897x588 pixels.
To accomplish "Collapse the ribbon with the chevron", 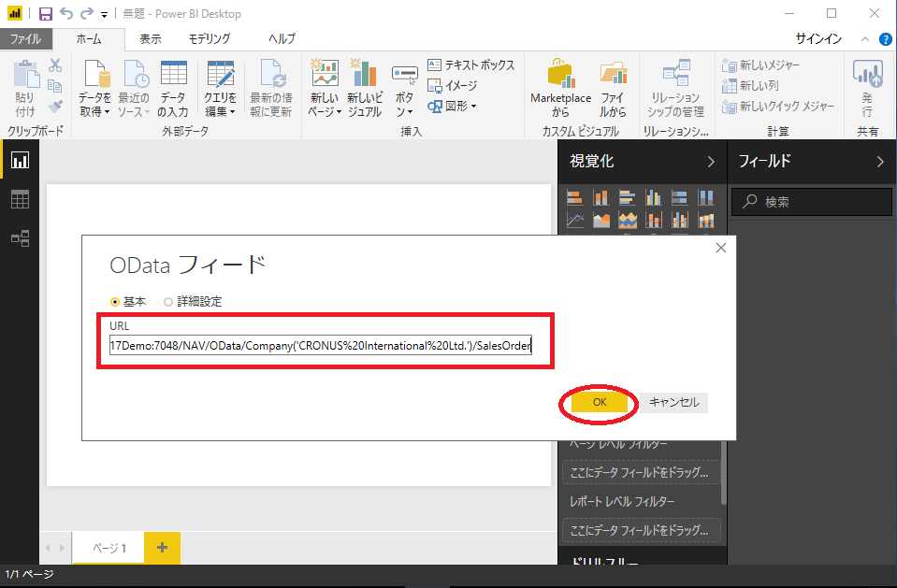I will point(865,39).
